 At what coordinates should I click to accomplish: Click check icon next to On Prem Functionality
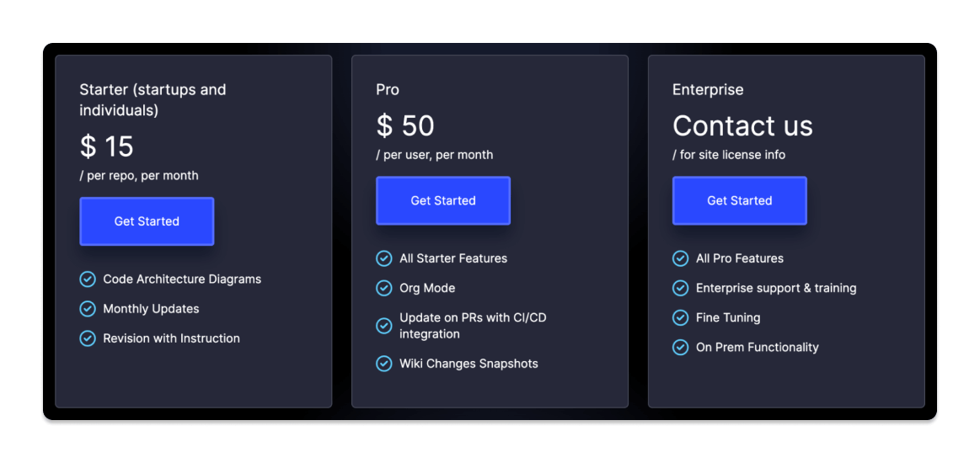point(680,347)
